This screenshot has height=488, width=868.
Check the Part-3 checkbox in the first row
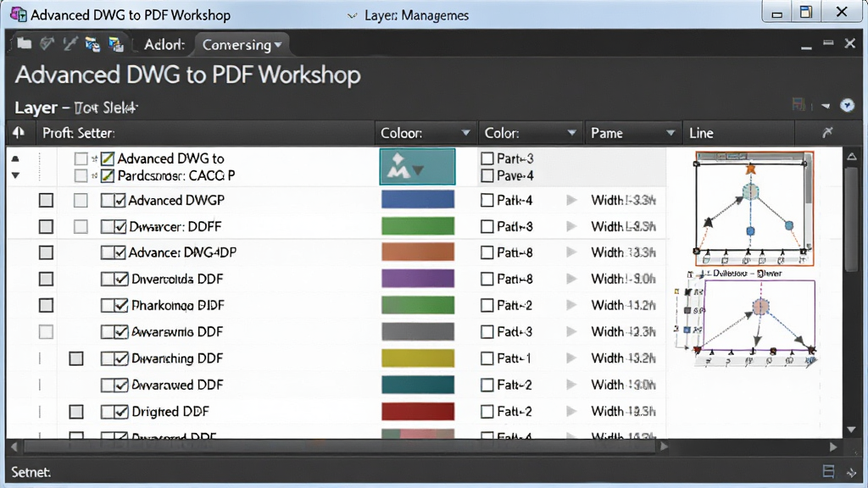coord(487,158)
